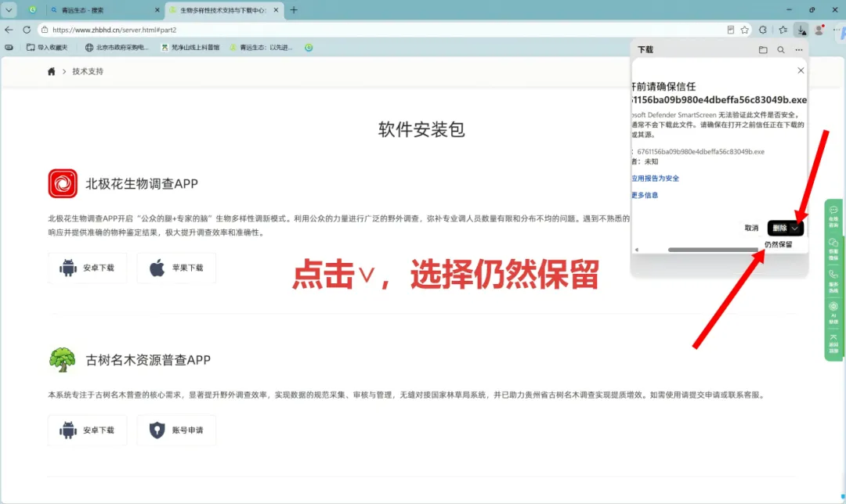Open 服务热线 phone icon in sidebar
This screenshot has width=846, height=504.
(833, 282)
